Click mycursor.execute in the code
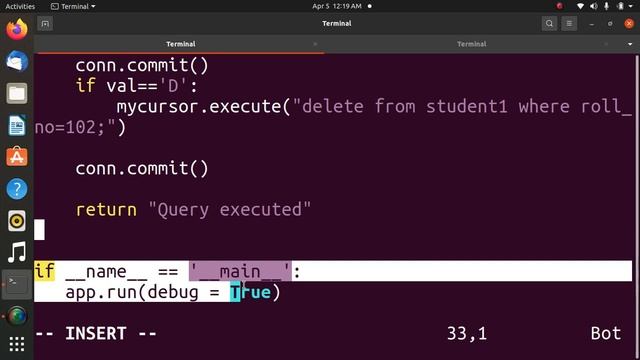Screen dimensions: 640x360 click(x=199, y=107)
